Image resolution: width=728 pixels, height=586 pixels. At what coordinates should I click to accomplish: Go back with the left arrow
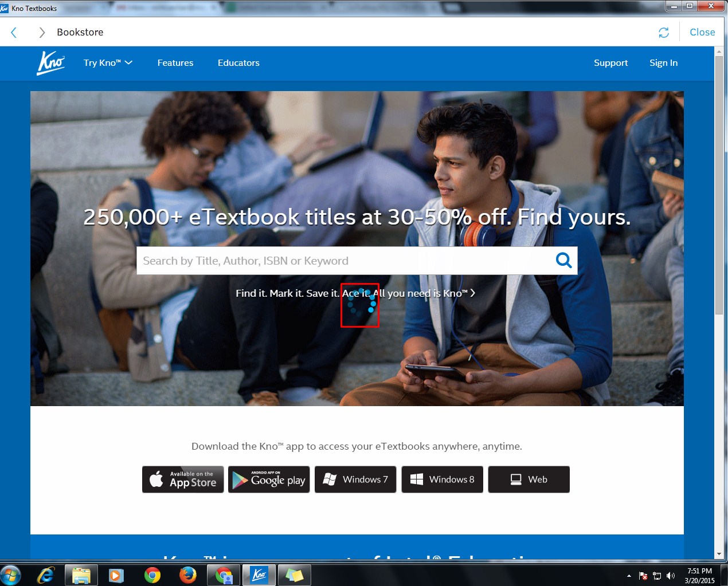(14, 33)
